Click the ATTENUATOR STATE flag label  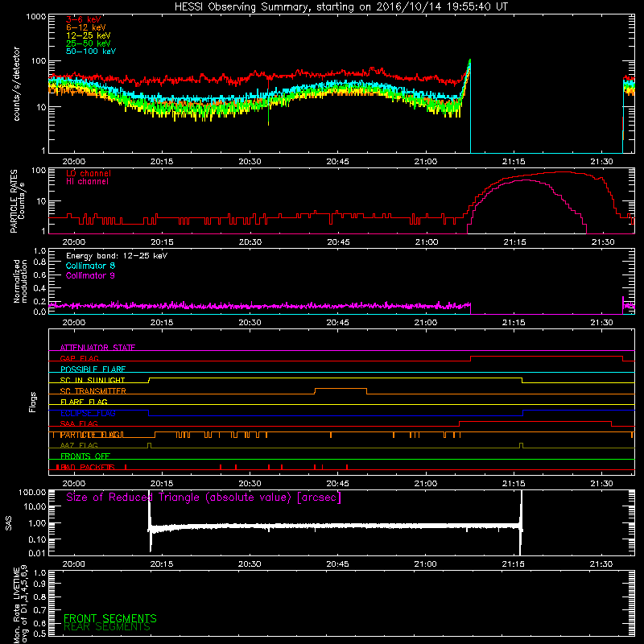pyautogui.click(x=97, y=348)
